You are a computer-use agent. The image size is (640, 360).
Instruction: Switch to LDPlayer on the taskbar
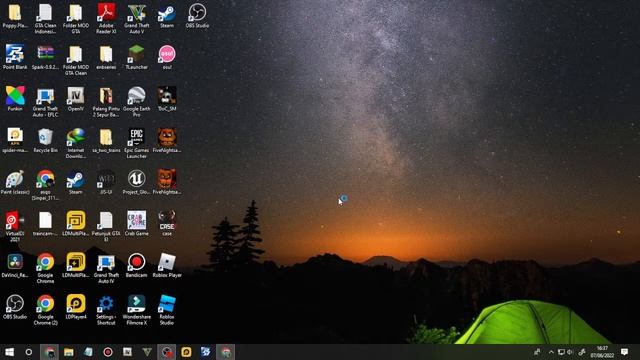pos(186,352)
